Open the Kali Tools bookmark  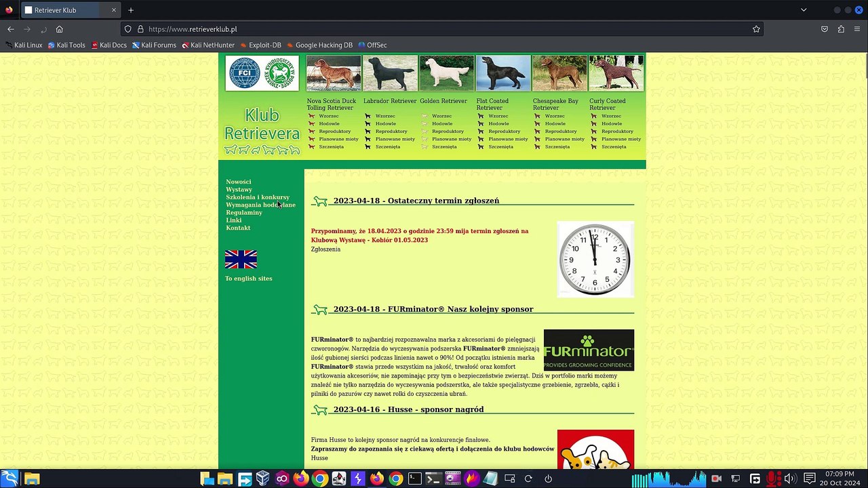tap(66, 45)
